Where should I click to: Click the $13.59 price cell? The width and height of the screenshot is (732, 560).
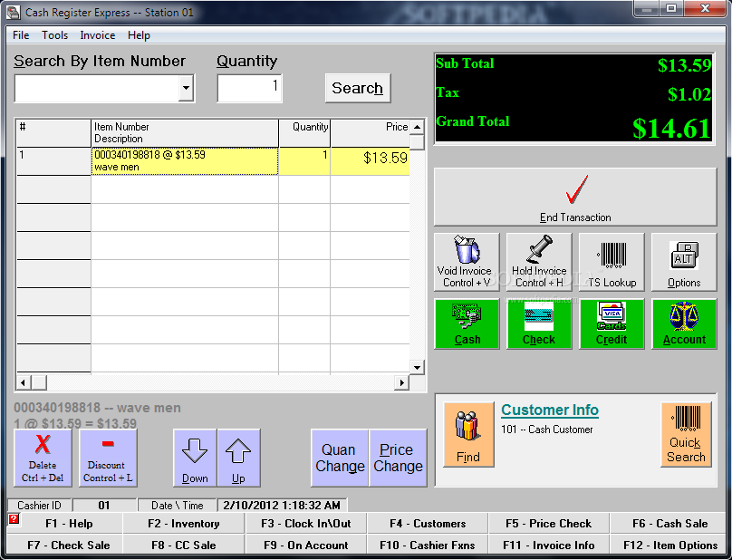point(371,161)
